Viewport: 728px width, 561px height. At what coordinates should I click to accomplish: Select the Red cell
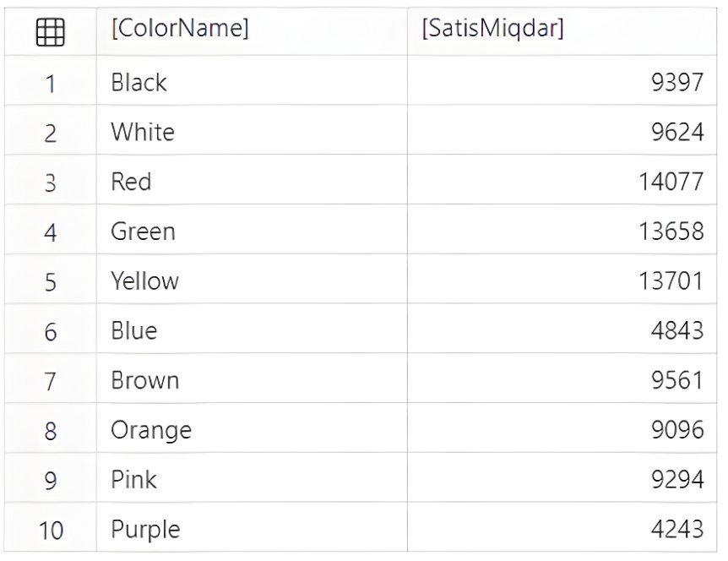tap(131, 182)
